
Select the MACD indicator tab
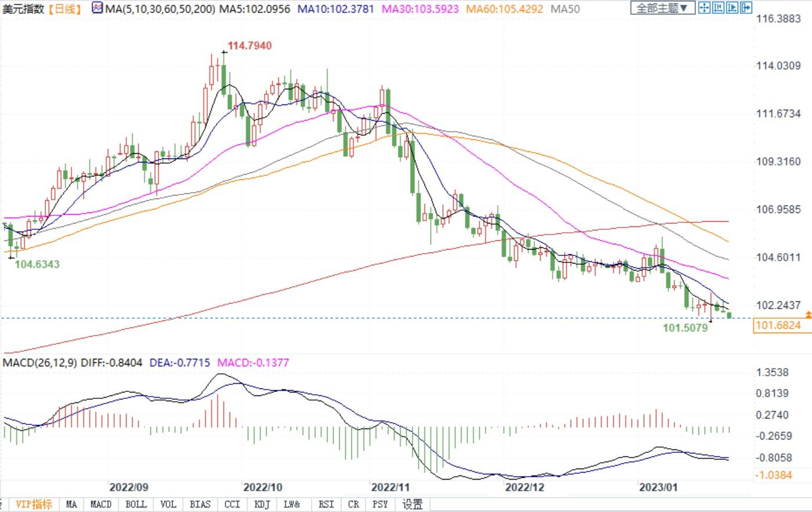coord(101,504)
